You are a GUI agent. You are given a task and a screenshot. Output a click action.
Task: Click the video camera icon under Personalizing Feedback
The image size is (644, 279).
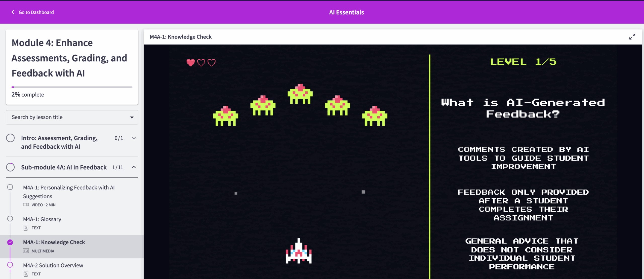click(26, 205)
